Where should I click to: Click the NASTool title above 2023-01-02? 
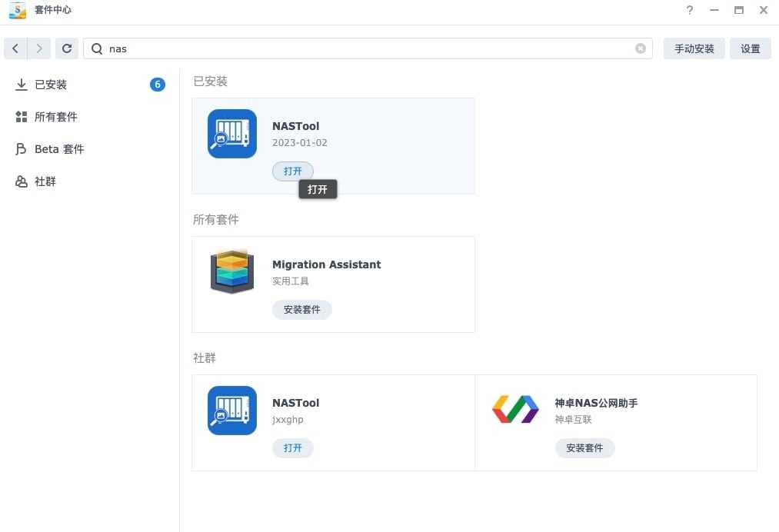tap(295, 126)
